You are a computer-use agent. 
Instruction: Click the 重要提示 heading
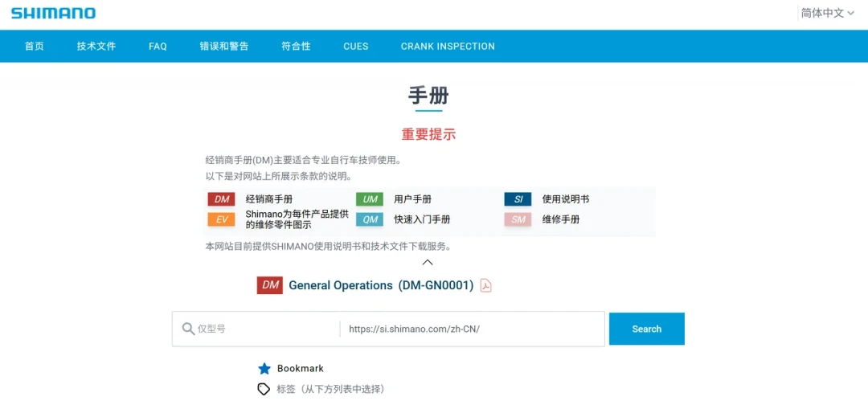pos(428,134)
